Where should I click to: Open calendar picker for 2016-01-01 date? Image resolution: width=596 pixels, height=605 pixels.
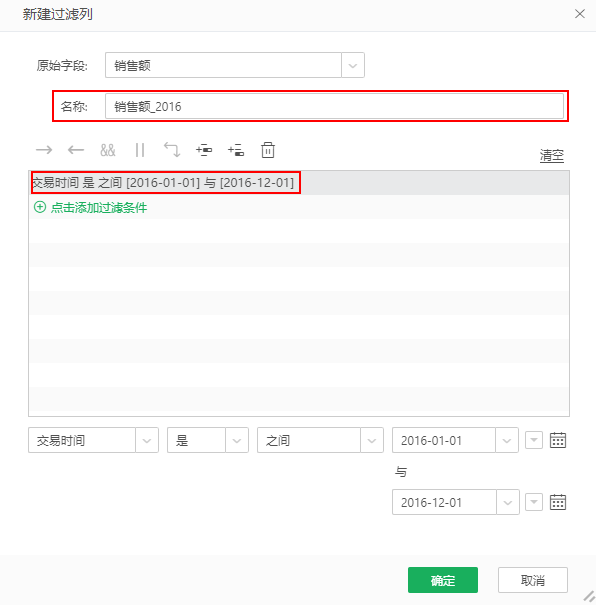coord(557,440)
